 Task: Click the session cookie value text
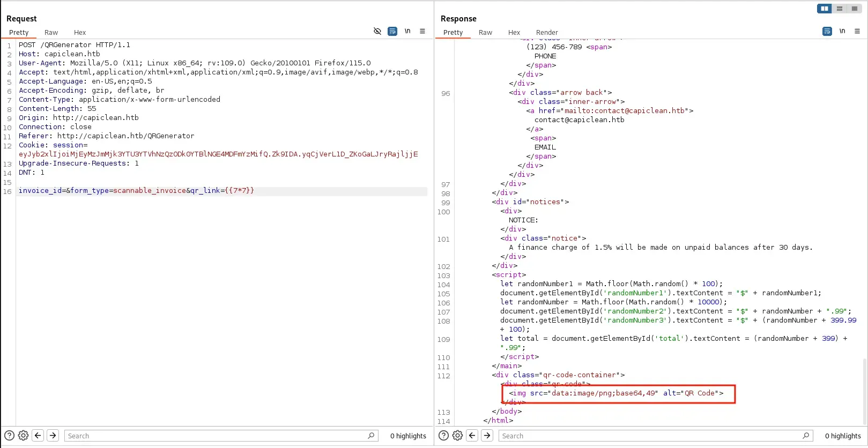218,154
